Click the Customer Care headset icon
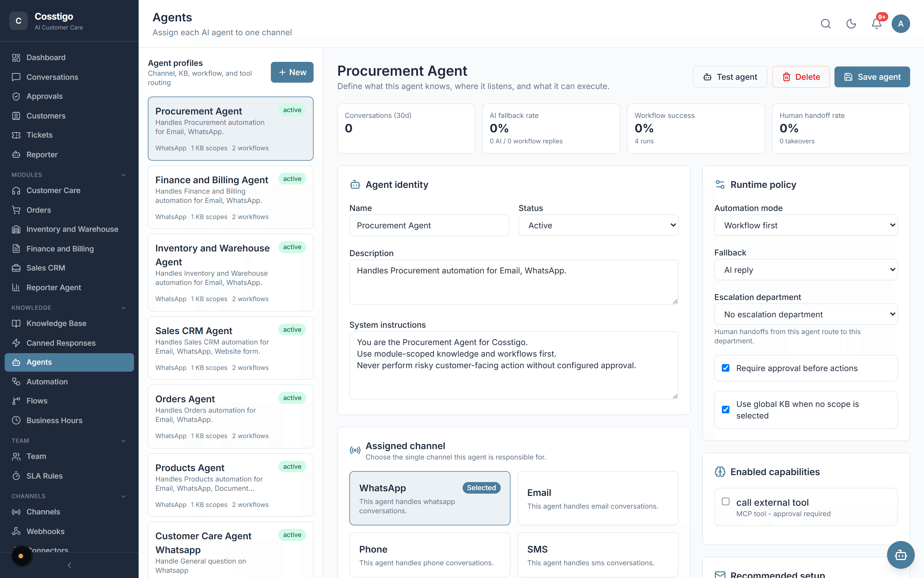 click(16, 190)
